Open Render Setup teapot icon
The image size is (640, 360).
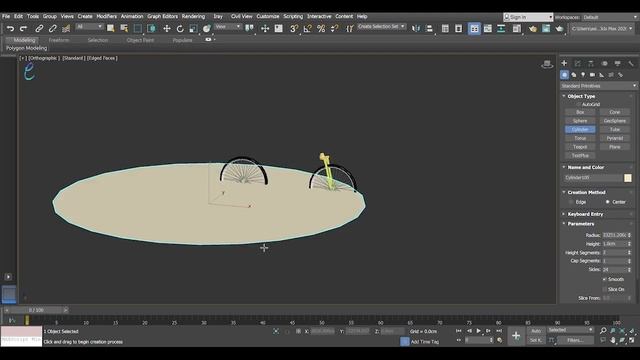coord(533,29)
